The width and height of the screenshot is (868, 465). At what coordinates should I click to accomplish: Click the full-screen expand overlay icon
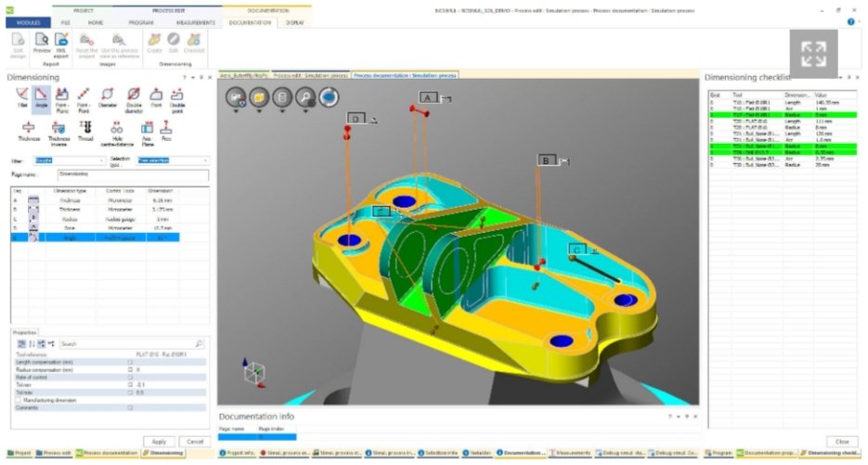pos(813,54)
